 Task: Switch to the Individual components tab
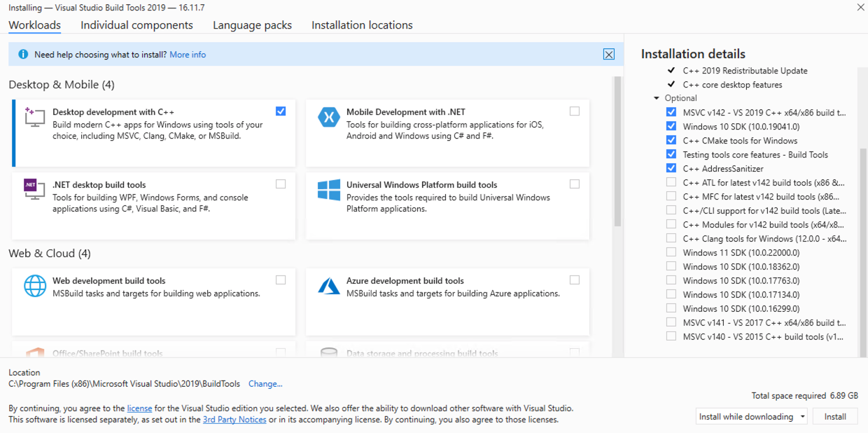point(136,25)
